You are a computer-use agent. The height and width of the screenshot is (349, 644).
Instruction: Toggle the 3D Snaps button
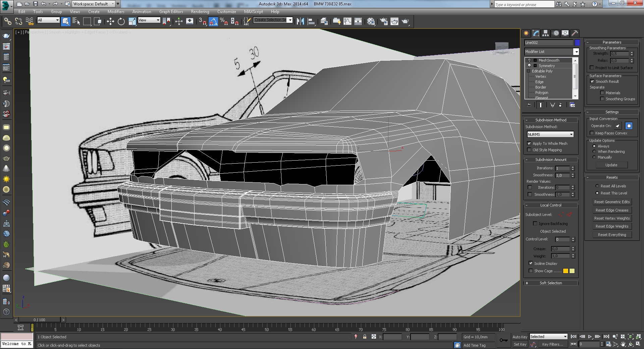(x=202, y=21)
